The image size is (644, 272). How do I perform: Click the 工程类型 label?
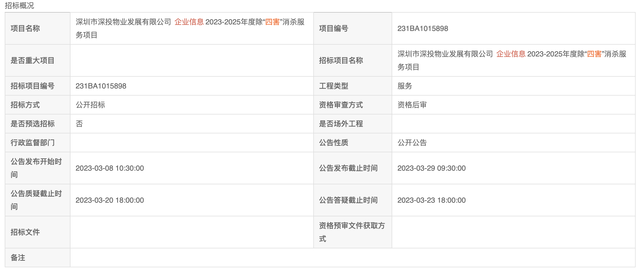pyautogui.click(x=334, y=86)
